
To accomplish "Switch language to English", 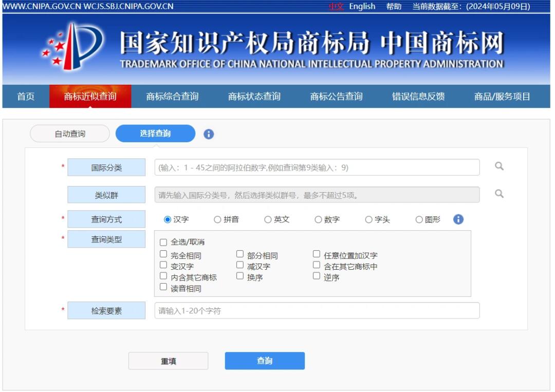I will point(362,6).
